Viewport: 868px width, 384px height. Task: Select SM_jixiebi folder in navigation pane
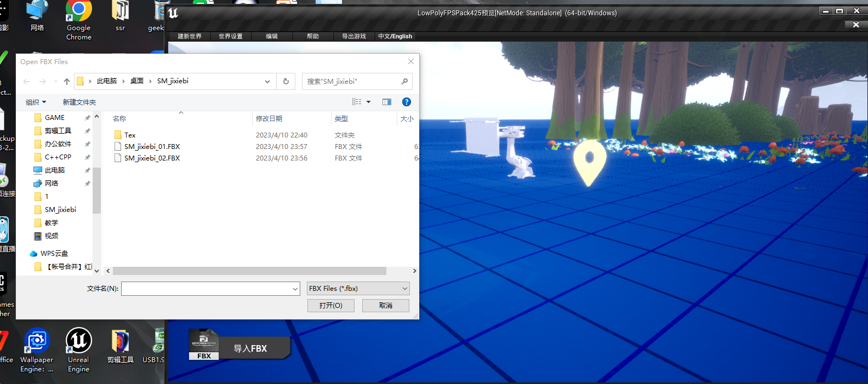click(60, 210)
